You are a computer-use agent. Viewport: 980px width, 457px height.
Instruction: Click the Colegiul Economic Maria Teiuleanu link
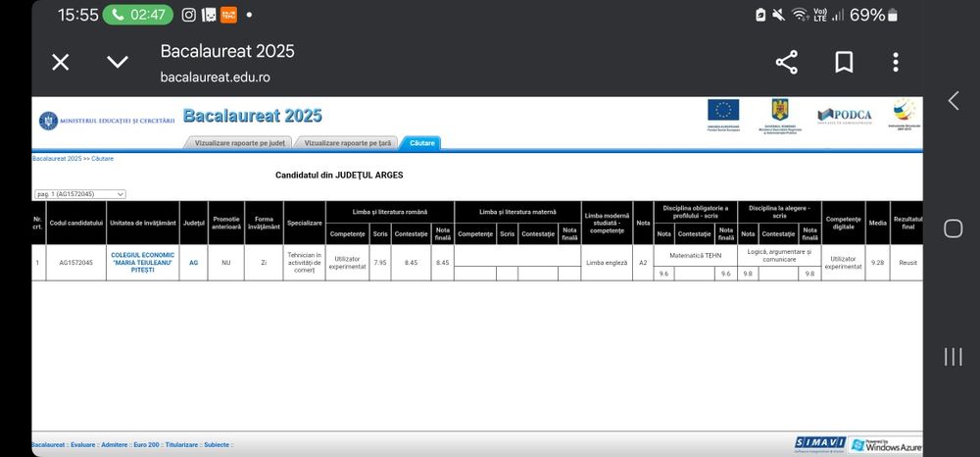click(142, 263)
